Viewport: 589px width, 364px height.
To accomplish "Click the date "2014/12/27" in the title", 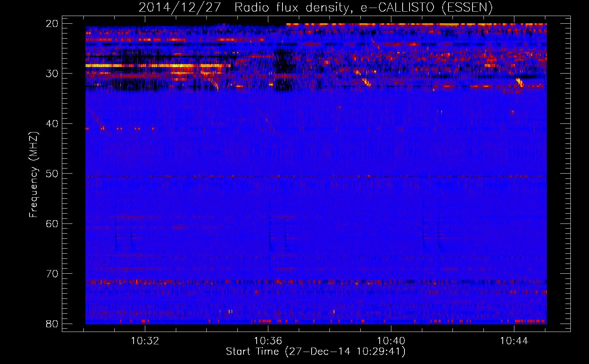I will pyautogui.click(x=180, y=8).
